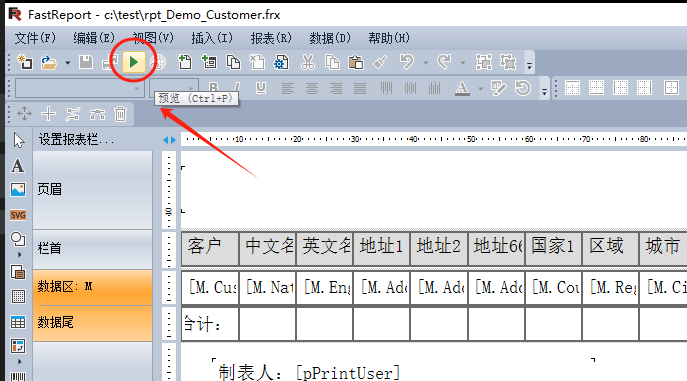Activate the format painter brush

[x=380, y=63]
